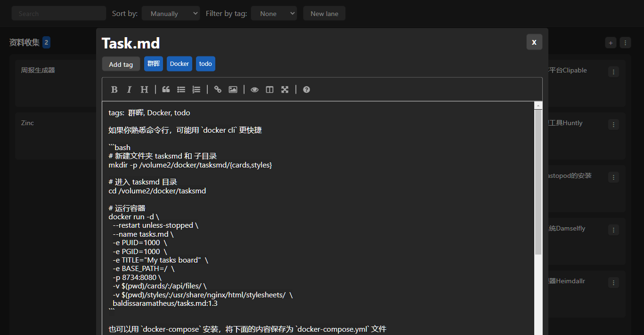Click inside the Search input field

(x=58, y=13)
